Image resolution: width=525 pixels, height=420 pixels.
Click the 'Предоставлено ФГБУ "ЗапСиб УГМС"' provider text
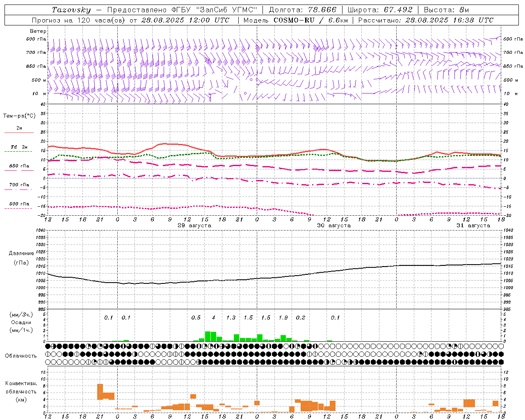[182, 10]
